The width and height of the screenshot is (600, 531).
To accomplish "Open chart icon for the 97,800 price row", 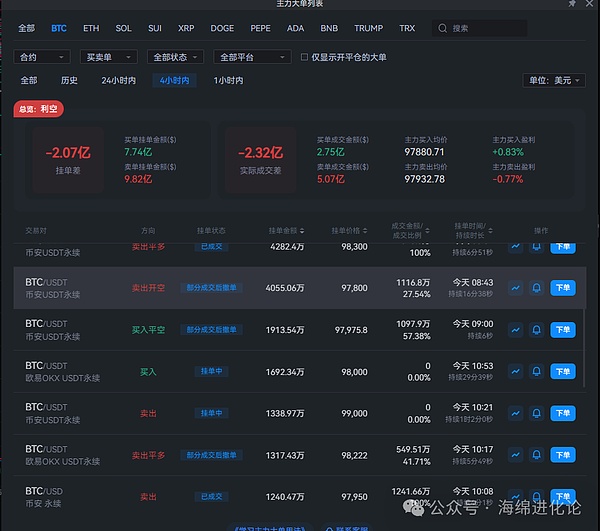I will pyautogui.click(x=516, y=288).
